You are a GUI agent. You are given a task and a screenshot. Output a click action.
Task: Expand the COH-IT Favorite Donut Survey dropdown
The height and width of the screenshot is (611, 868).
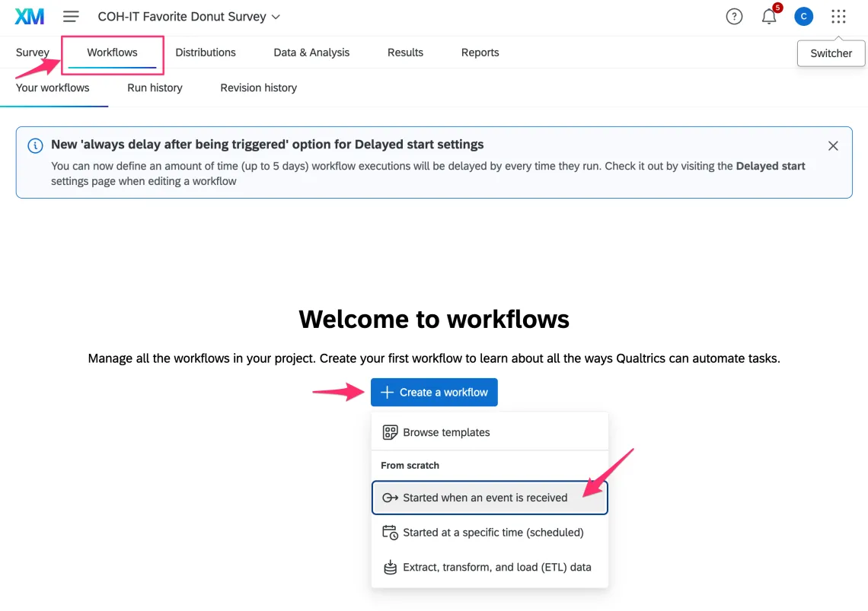point(189,17)
